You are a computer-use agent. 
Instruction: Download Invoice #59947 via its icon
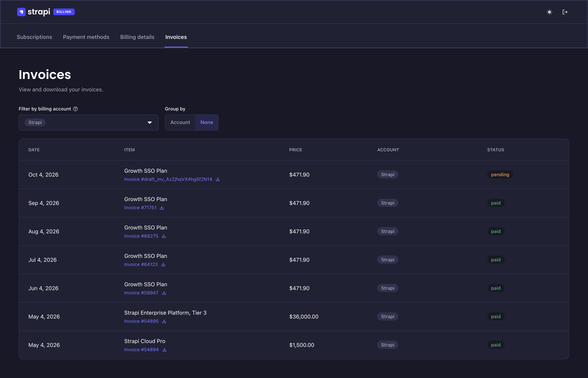[164, 293]
